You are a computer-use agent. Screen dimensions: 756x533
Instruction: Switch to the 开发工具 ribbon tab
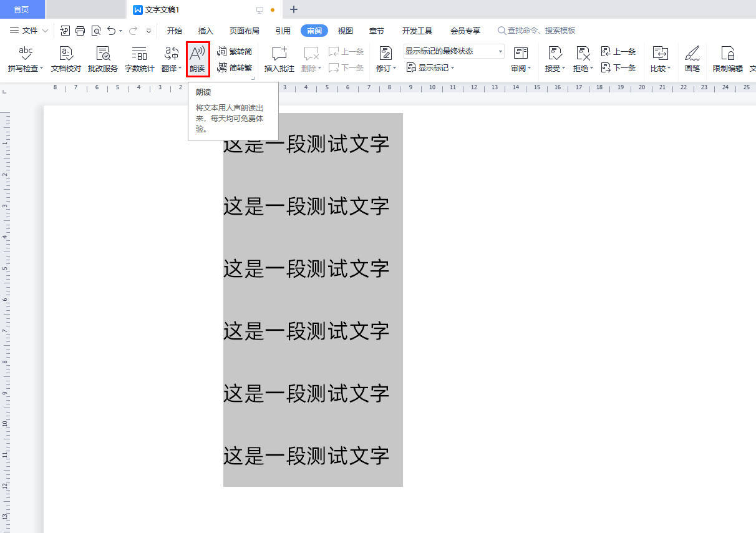click(417, 31)
